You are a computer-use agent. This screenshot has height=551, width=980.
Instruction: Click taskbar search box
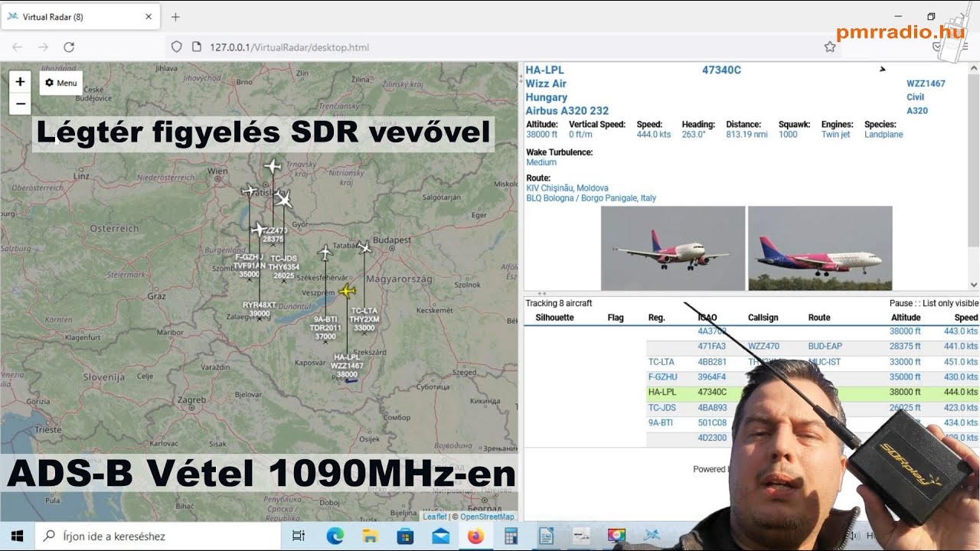157,536
